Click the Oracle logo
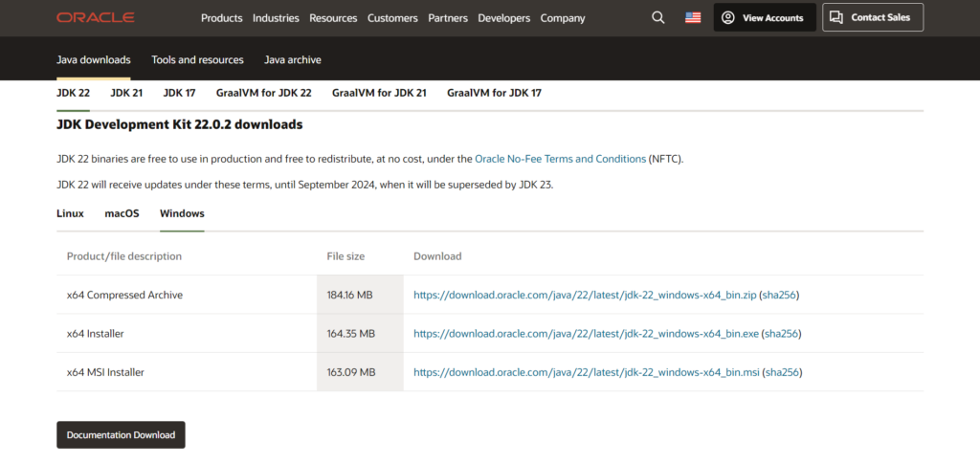This screenshot has width=980, height=463. [95, 17]
